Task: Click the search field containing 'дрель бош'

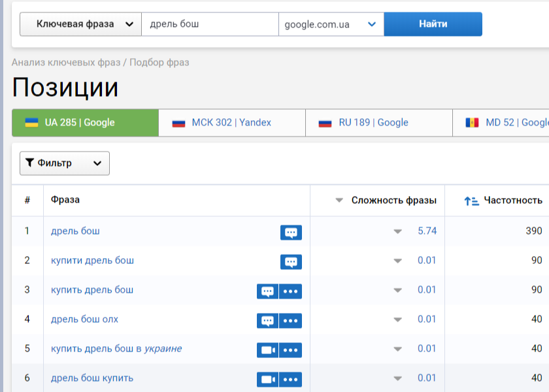Action: click(209, 24)
